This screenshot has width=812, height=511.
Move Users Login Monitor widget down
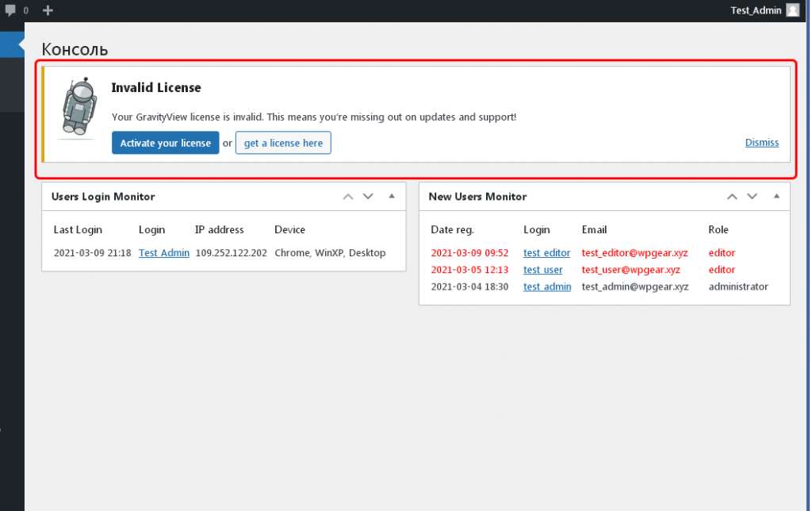coord(368,197)
